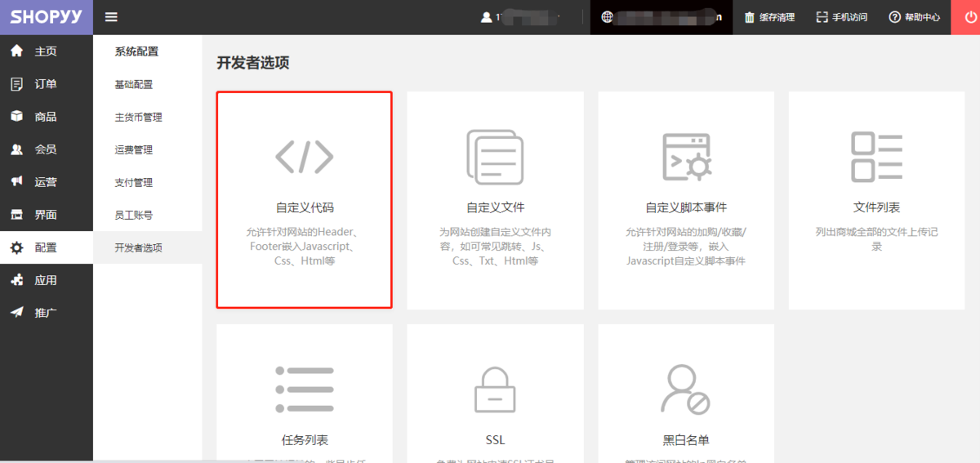Click the mobile access QR icon
The image size is (980, 463).
tap(822, 17)
